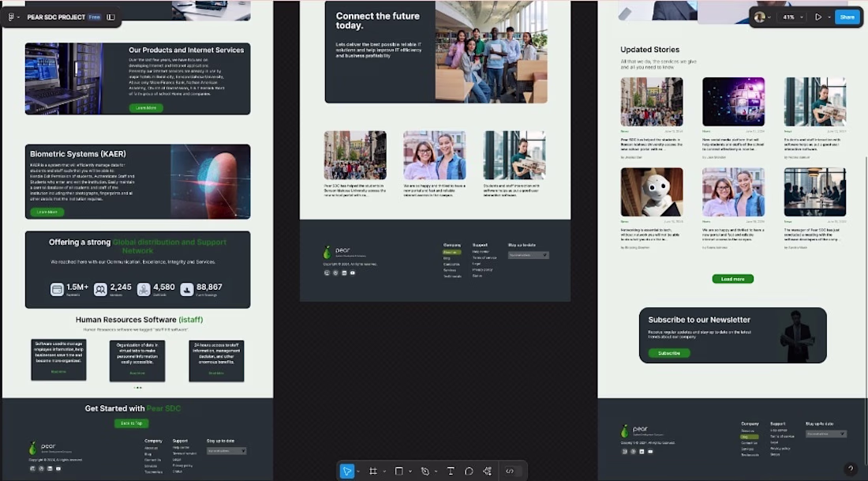This screenshot has height=481, width=868.
Task: Open Pen tool options dropdown arrow
Action: tap(436, 472)
